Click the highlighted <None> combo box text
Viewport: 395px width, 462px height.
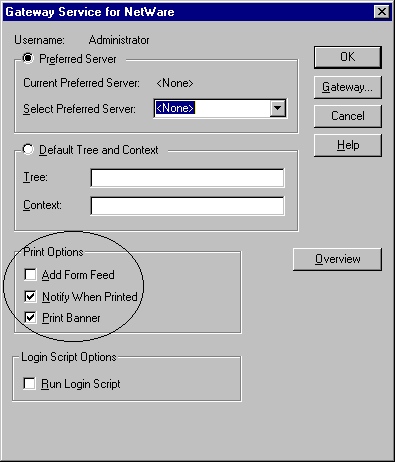pyautogui.click(x=175, y=108)
